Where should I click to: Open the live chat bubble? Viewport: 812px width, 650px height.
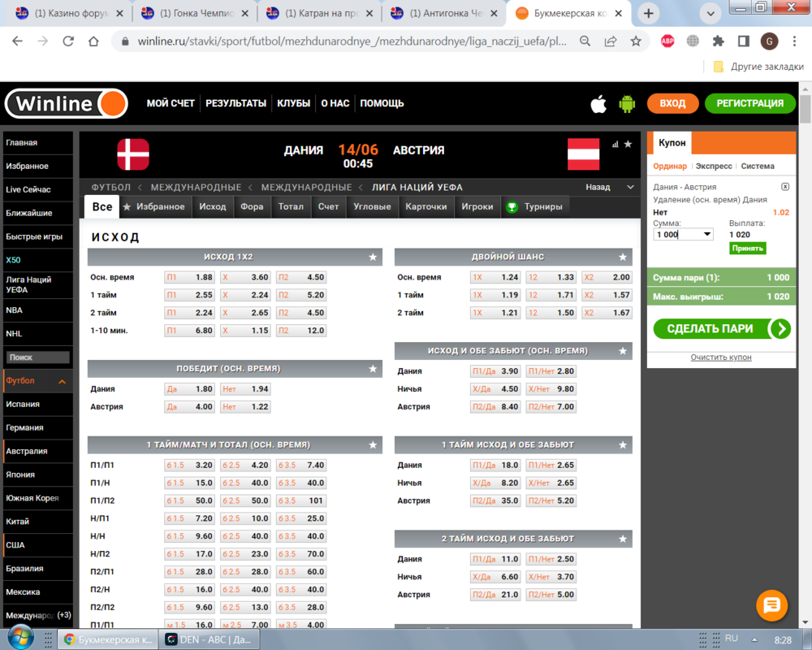[771, 604]
